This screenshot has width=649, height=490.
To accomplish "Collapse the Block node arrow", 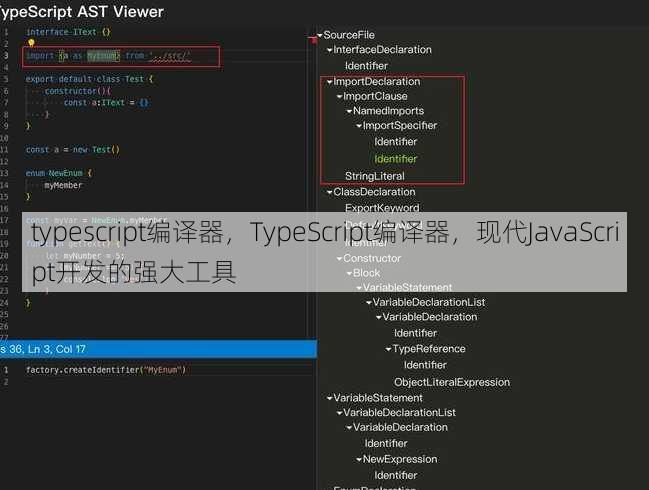I will pos(349,274).
